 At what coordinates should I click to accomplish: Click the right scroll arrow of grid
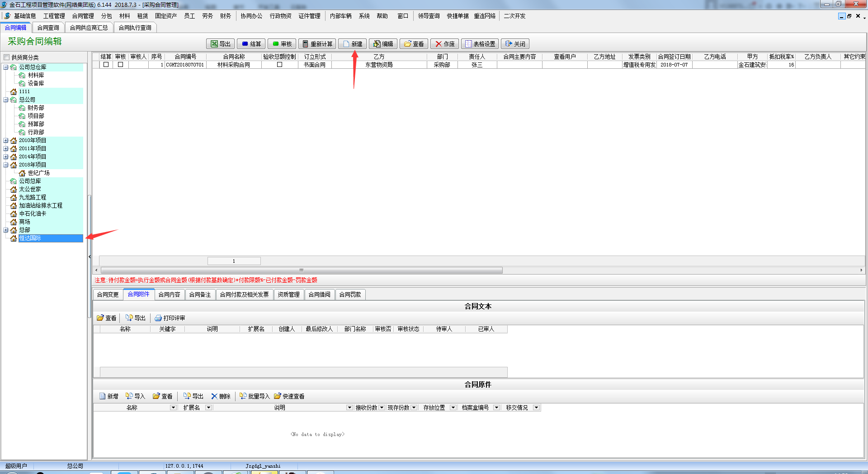(x=861, y=270)
